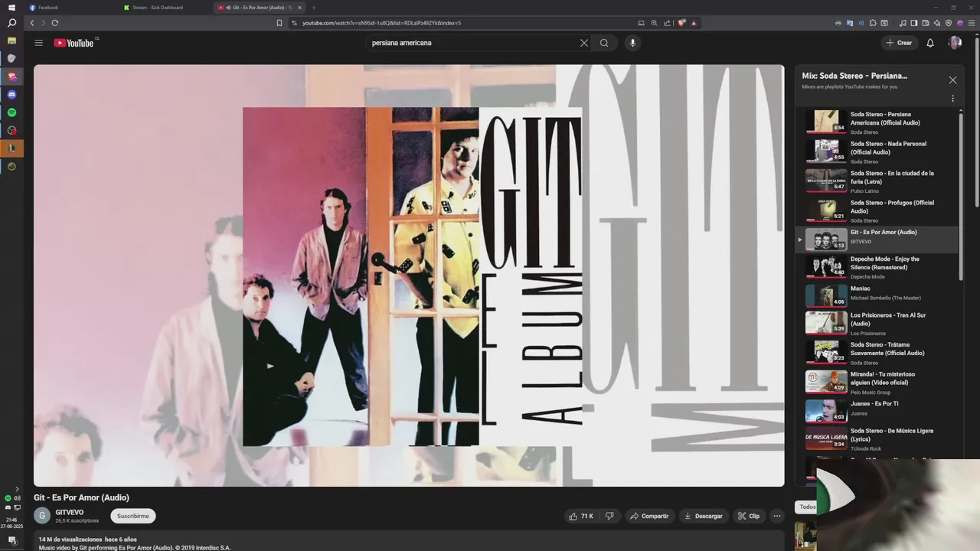Reload the page with the refresh icon
980x551 pixels.
[x=55, y=23]
